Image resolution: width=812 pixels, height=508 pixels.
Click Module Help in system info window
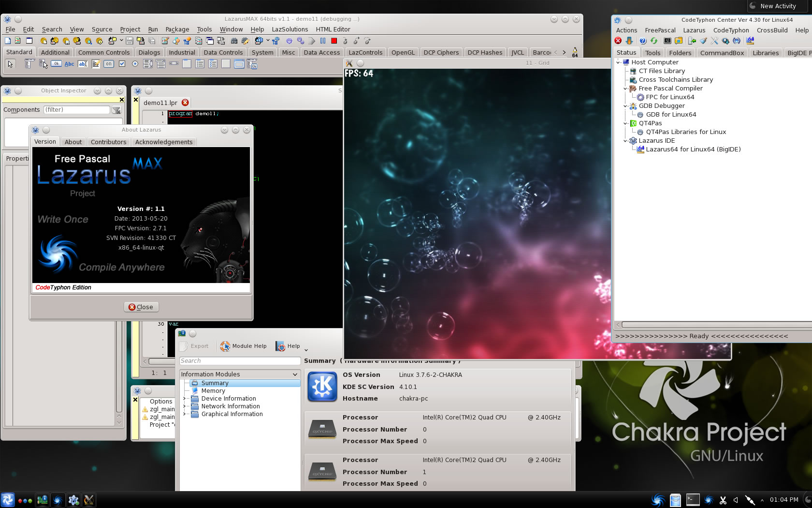[244, 346]
